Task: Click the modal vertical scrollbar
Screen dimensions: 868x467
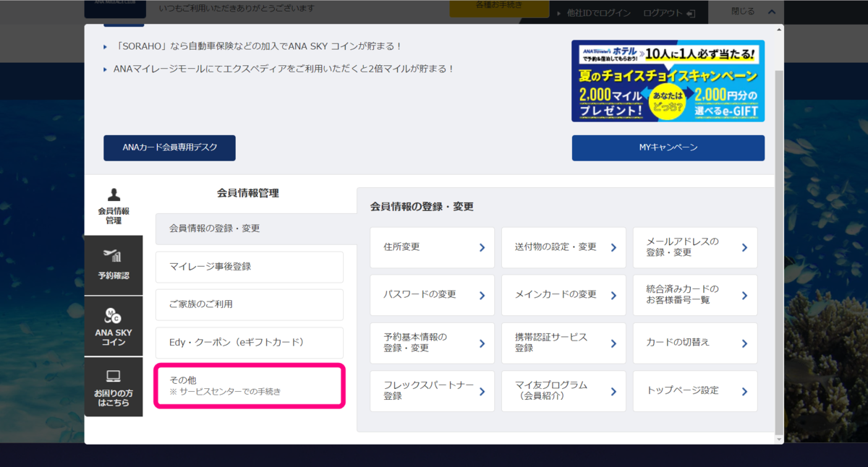Action: point(778,253)
